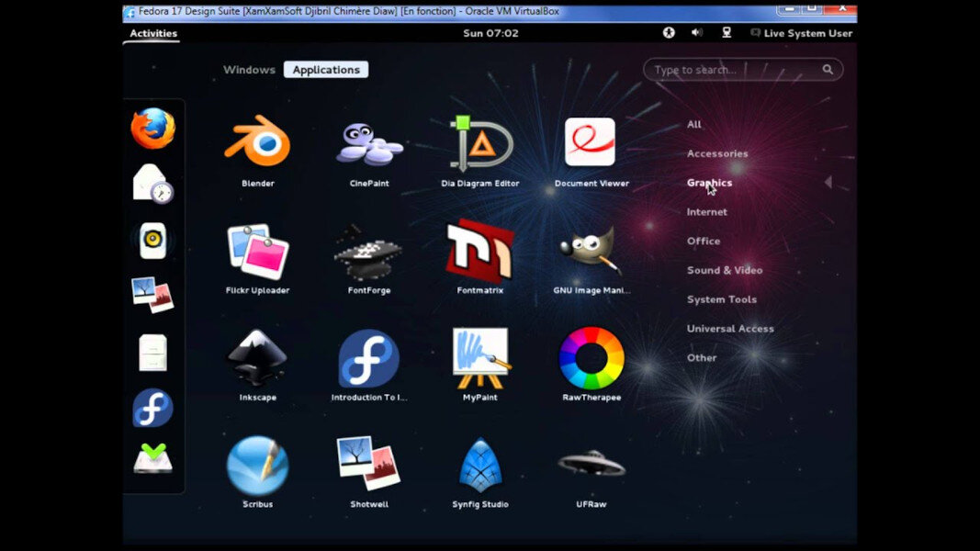The width and height of the screenshot is (980, 551).
Task: Open accessibility menu in top bar
Action: coord(669,32)
